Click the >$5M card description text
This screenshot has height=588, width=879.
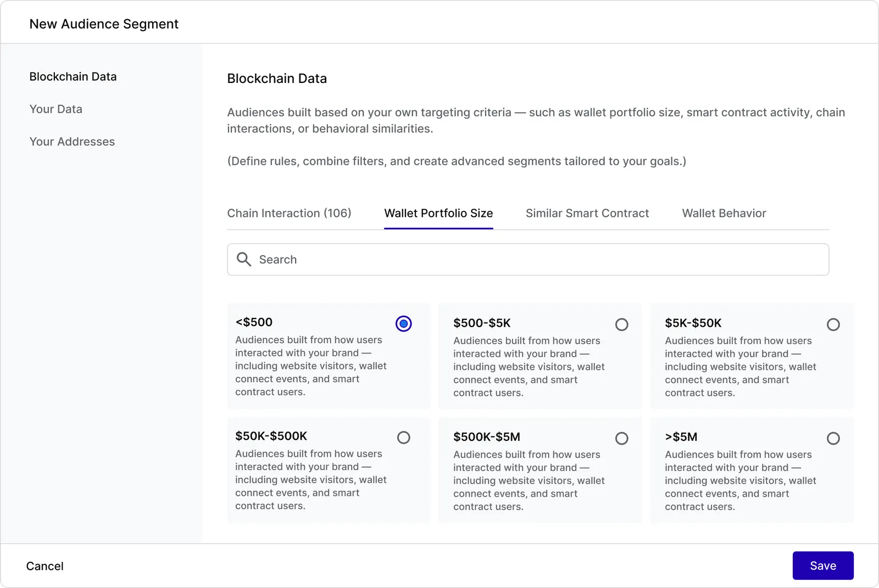741,480
